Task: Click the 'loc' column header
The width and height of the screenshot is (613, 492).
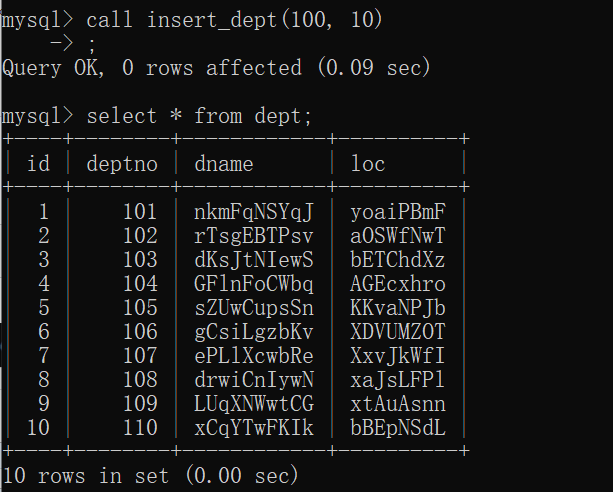Action: point(368,163)
